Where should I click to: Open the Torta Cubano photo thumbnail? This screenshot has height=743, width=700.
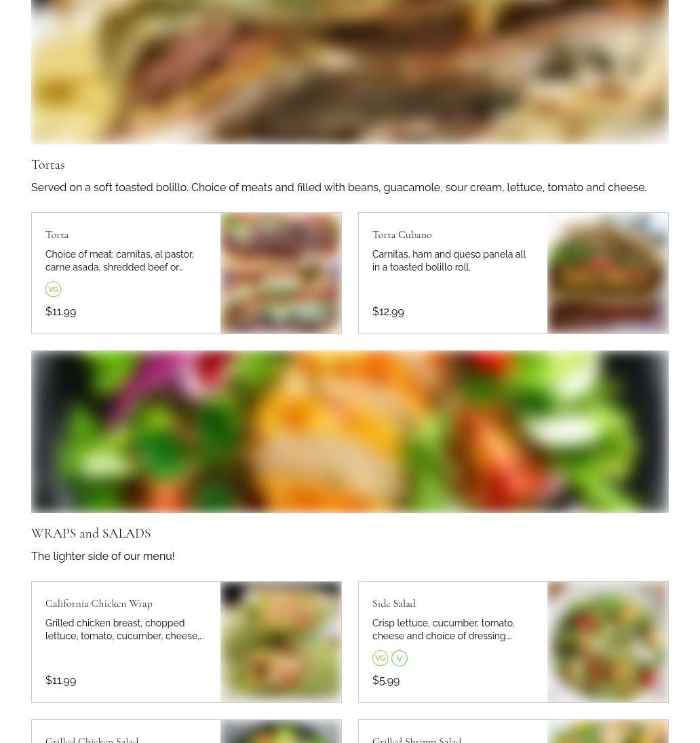(x=608, y=273)
